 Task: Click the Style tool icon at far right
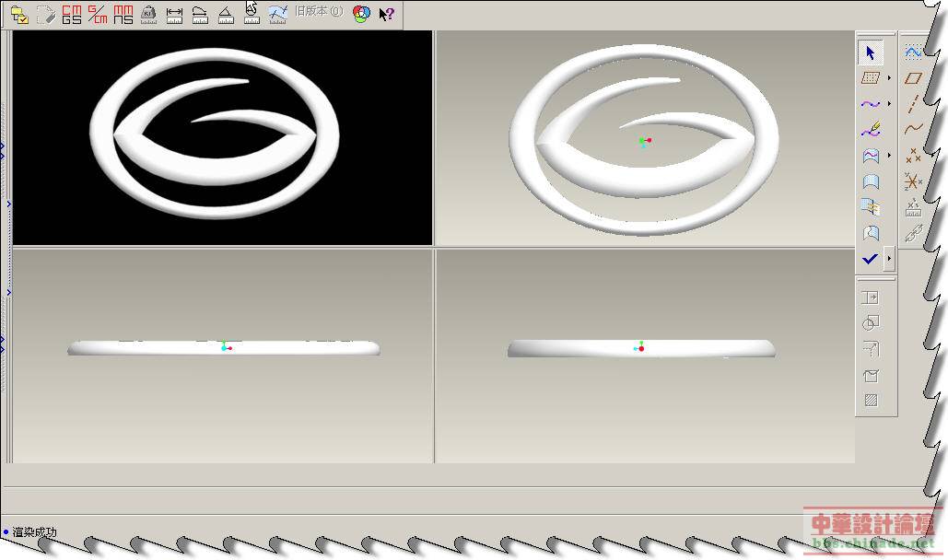(x=913, y=52)
